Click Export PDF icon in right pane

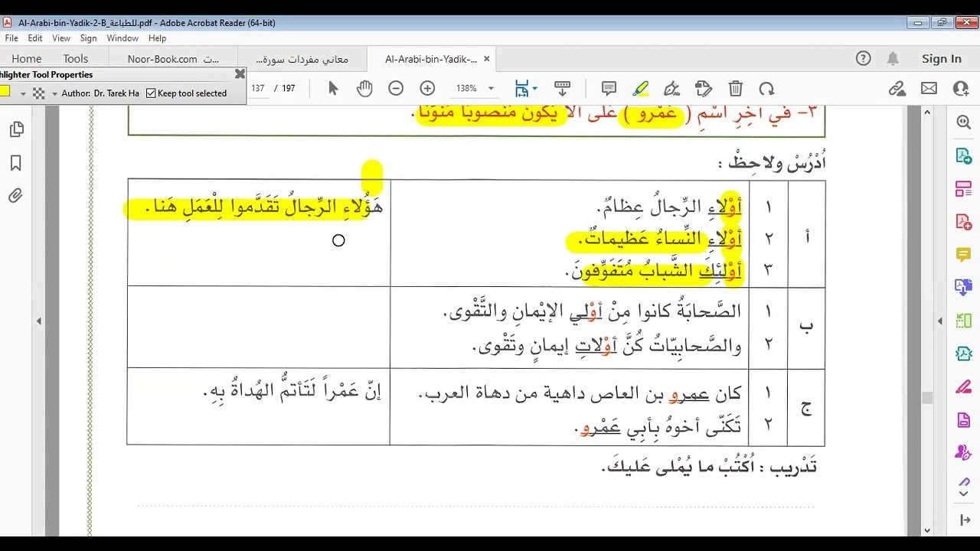[963, 155]
